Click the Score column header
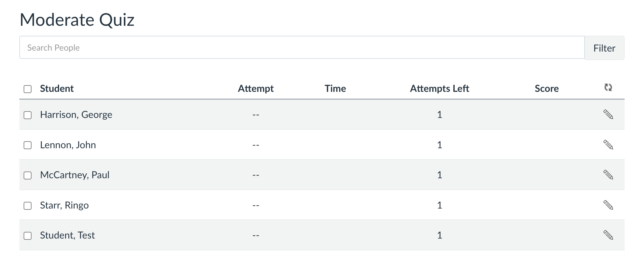Image resolution: width=644 pixels, height=274 pixels. tap(546, 89)
